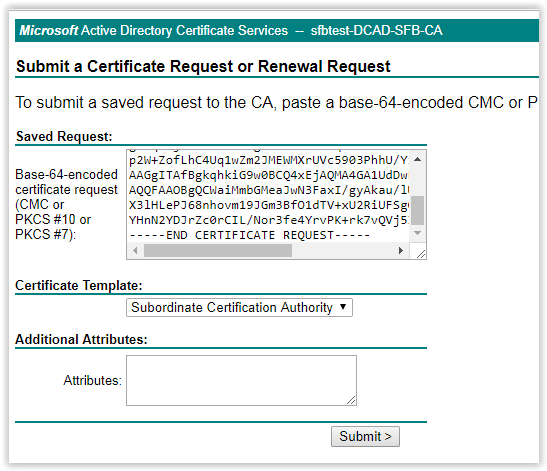Click the sfbtest-DCAD-SFB-CA name in banner
Viewport: 547px width, 471px height.
[376, 31]
